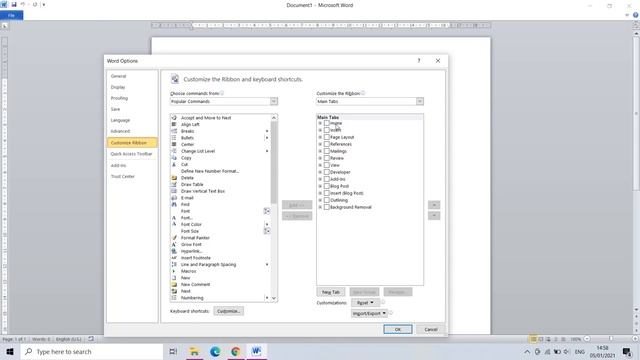Select the Define New Number Format row

point(220,171)
